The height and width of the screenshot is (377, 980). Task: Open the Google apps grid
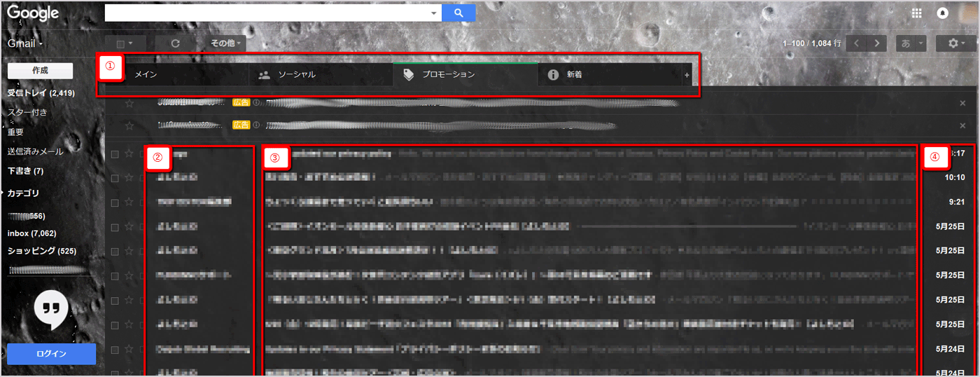(x=917, y=13)
